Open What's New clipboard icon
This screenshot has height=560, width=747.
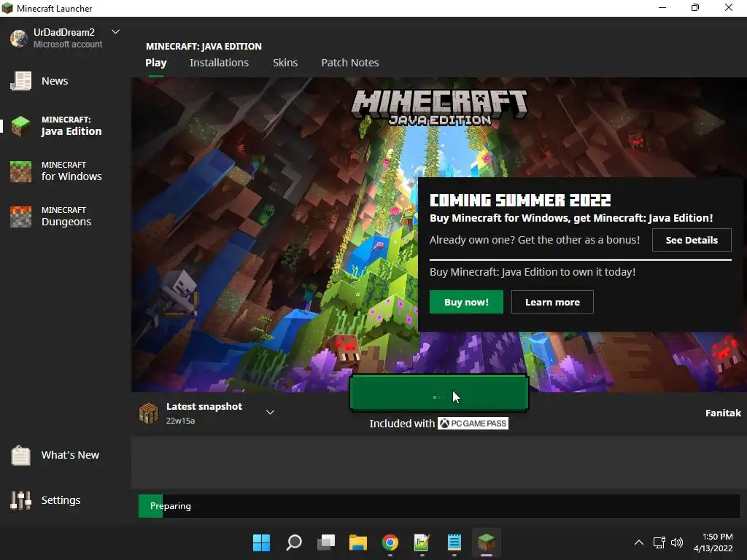tap(21, 455)
